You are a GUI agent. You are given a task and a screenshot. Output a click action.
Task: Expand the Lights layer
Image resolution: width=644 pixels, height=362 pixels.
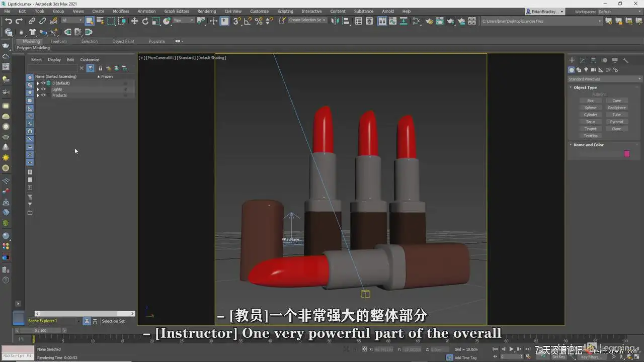point(38,89)
